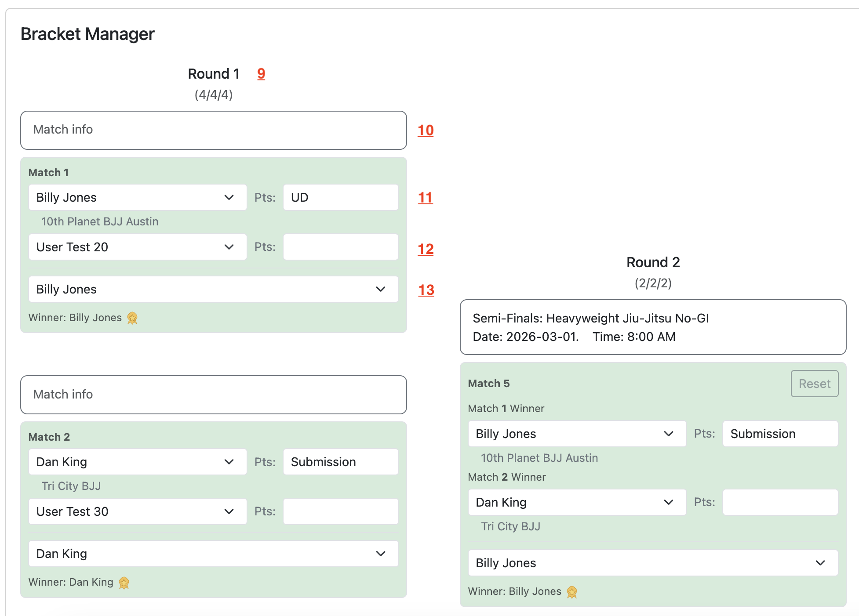Expand the User Test 30 dropdown

138,511
